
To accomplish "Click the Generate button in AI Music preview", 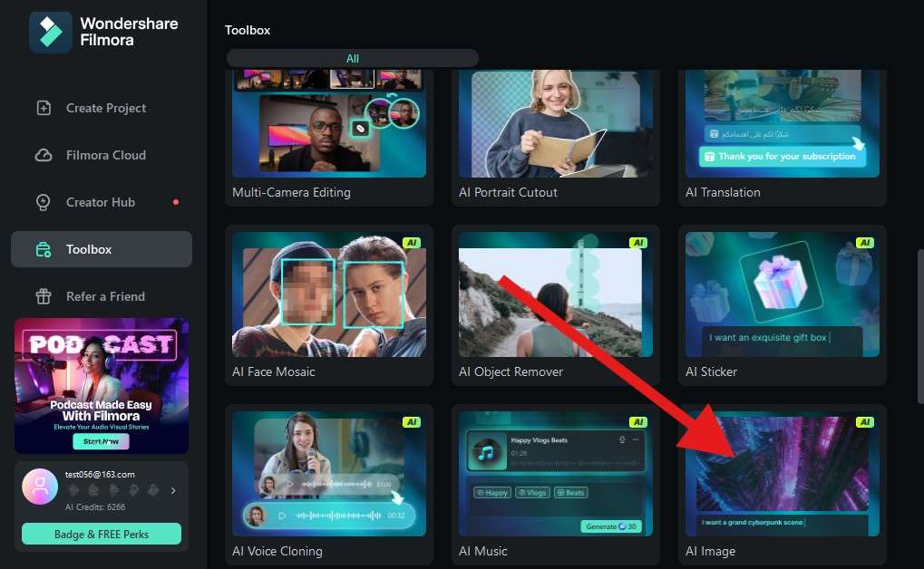I will click(611, 526).
